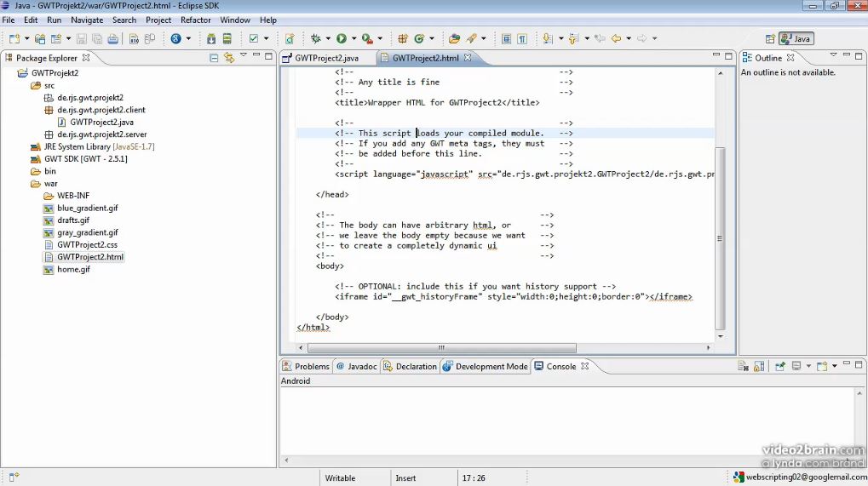Maximize the editor area
The width and height of the screenshot is (868, 486).
click(x=728, y=56)
